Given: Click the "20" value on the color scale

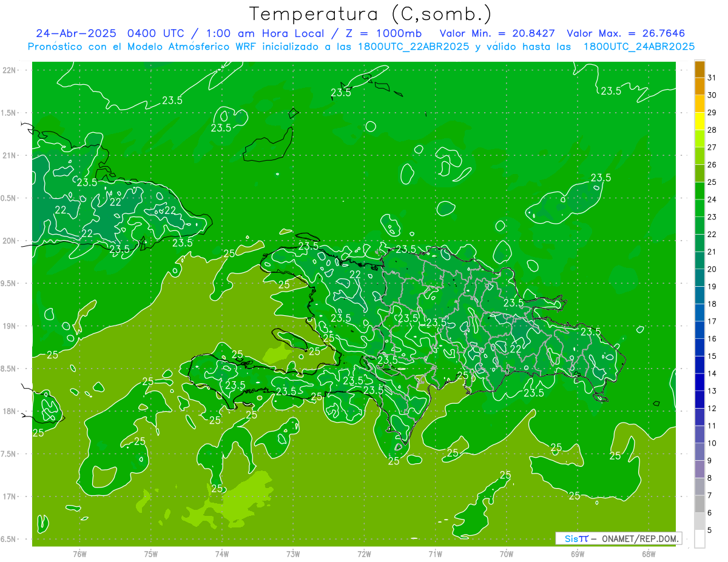Looking at the screenshot, I should pos(712,269).
